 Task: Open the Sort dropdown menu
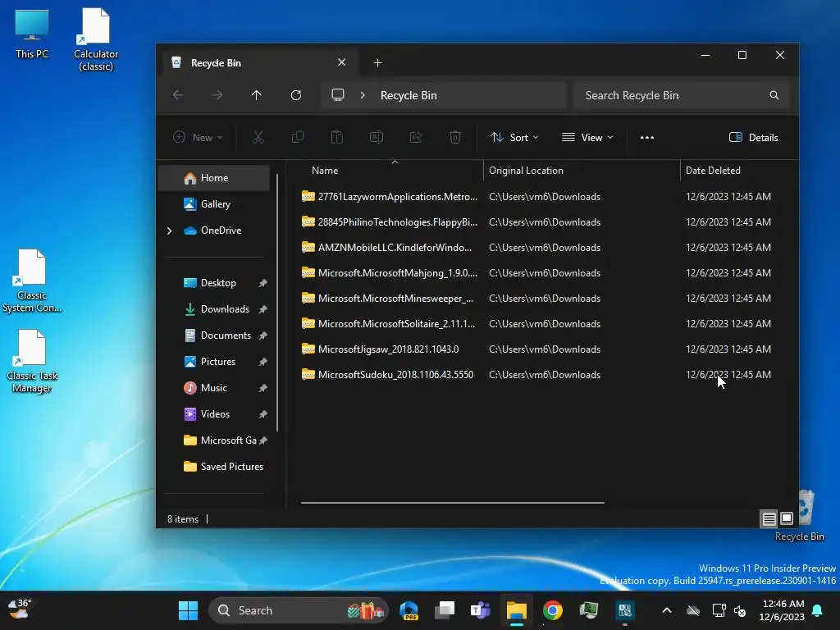click(514, 138)
